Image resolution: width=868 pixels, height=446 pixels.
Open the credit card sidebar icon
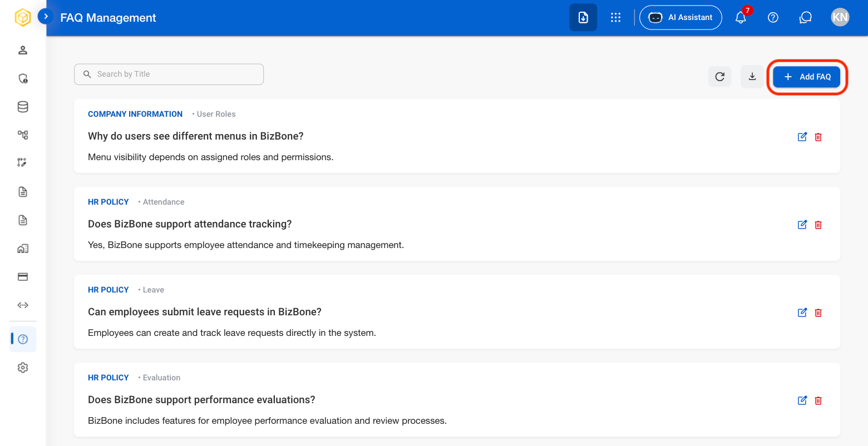[x=23, y=277]
